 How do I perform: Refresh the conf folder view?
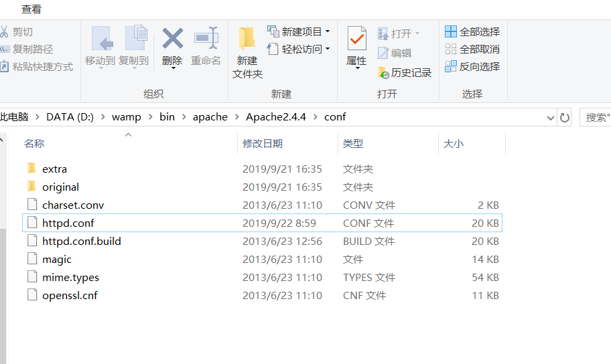564,118
